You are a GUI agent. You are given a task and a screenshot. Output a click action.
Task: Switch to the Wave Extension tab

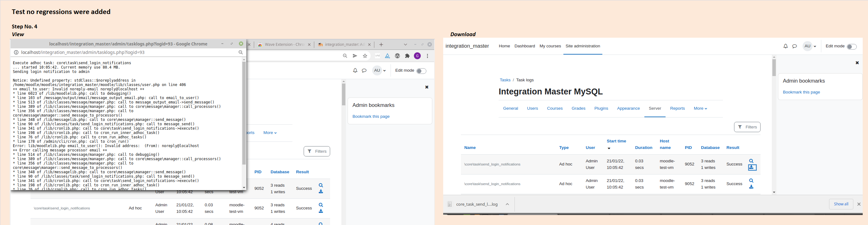pyautogui.click(x=283, y=45)
